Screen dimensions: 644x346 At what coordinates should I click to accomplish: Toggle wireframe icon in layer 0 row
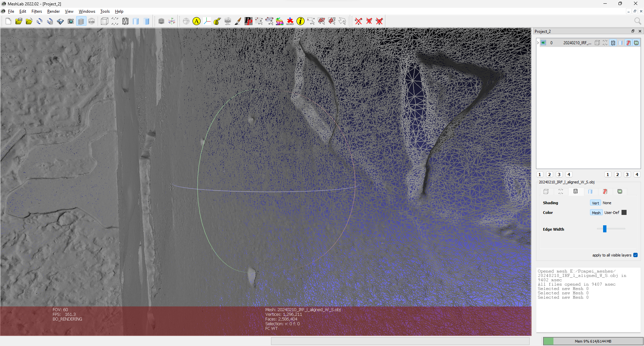tap(613, 43)
